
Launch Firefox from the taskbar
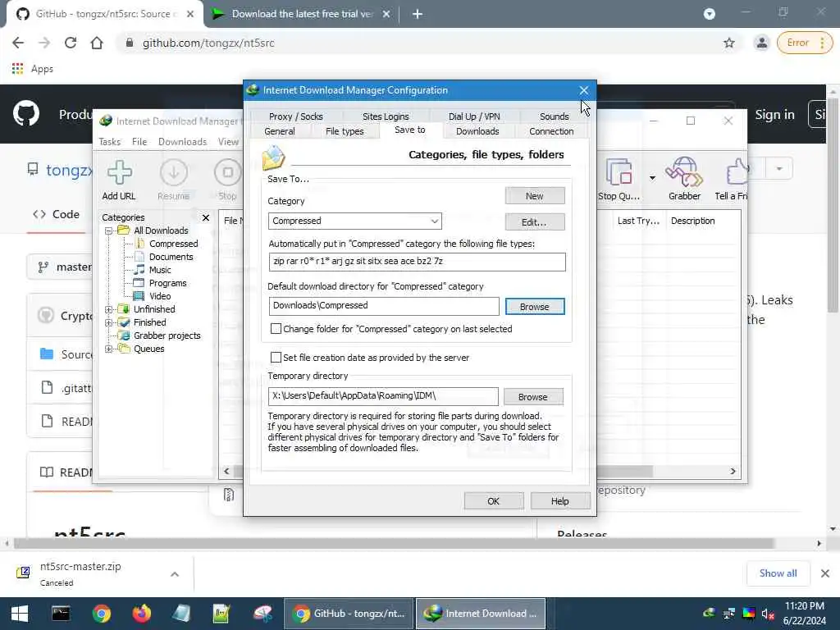pos(141,614)
